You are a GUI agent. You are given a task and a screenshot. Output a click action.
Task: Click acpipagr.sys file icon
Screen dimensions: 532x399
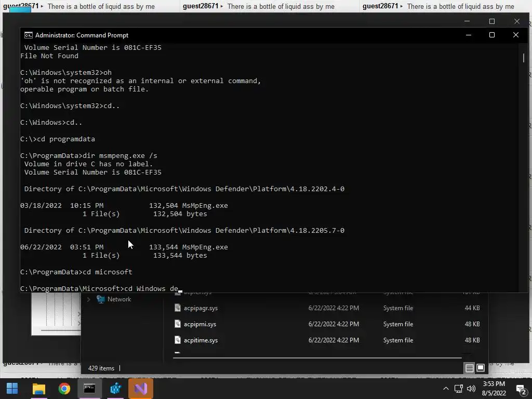[178, 308]
